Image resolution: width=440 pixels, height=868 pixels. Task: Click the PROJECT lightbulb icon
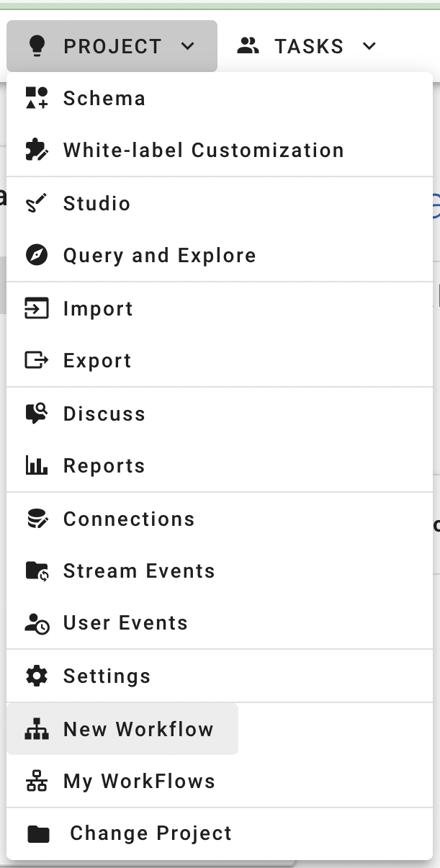pos(37,46)
